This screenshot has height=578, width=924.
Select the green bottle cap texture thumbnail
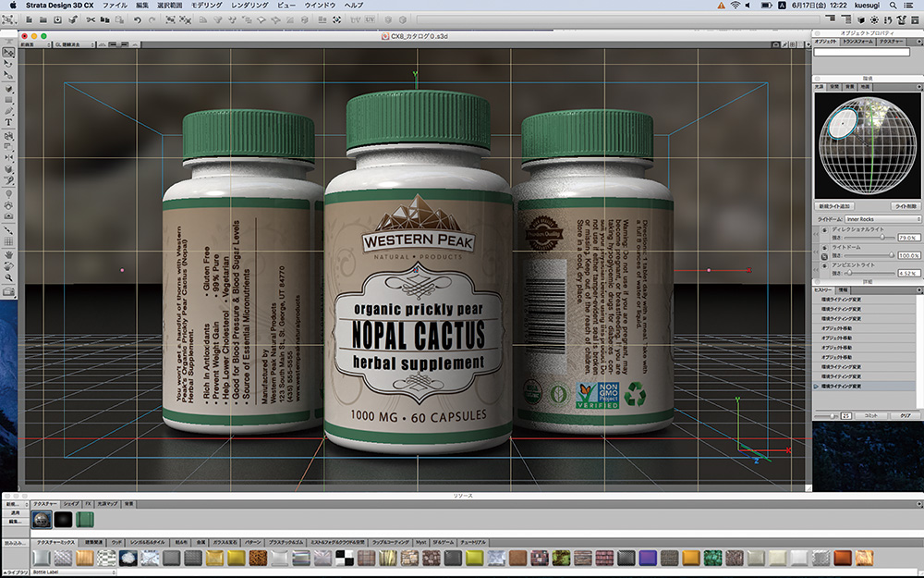click(x=85, y=520)
